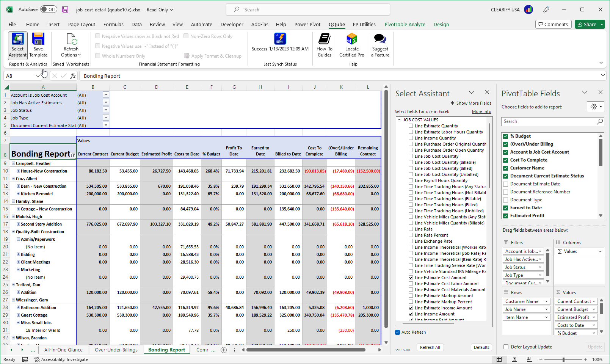Viewport: 610px width, 364px height.
Task: Open the How-To Guides
Action: [324, 45]
